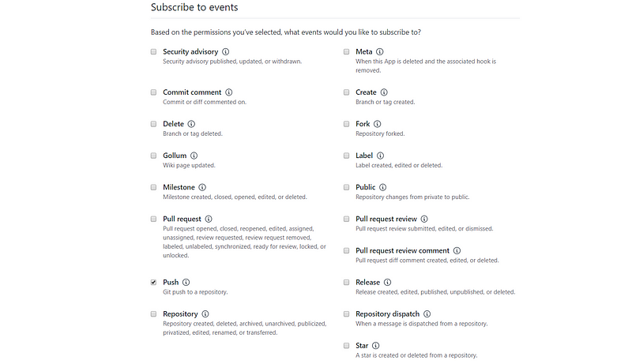Tick the Repository event checkbox

154,313
